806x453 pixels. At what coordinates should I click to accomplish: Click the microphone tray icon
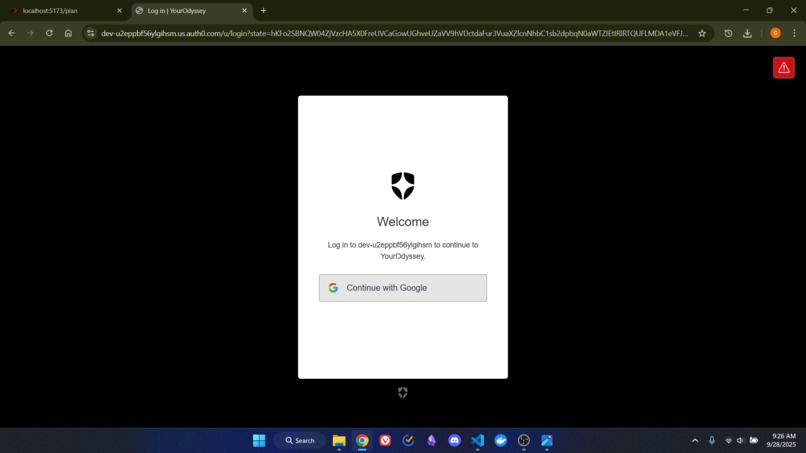(x=712, y=441)
